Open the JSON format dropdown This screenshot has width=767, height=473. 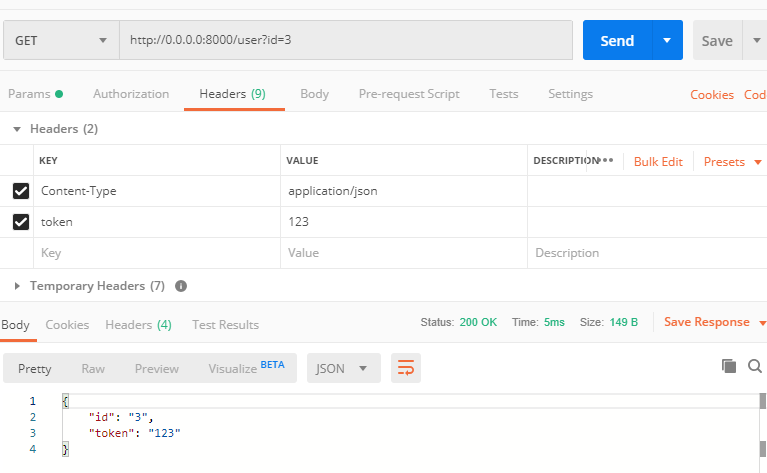(x=343, y=368)
